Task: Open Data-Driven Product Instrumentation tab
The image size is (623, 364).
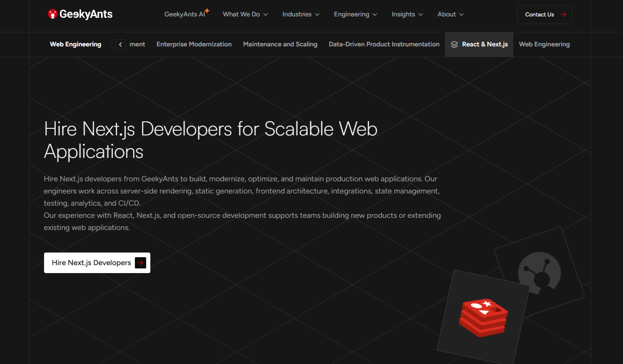Action: (384, 45)
